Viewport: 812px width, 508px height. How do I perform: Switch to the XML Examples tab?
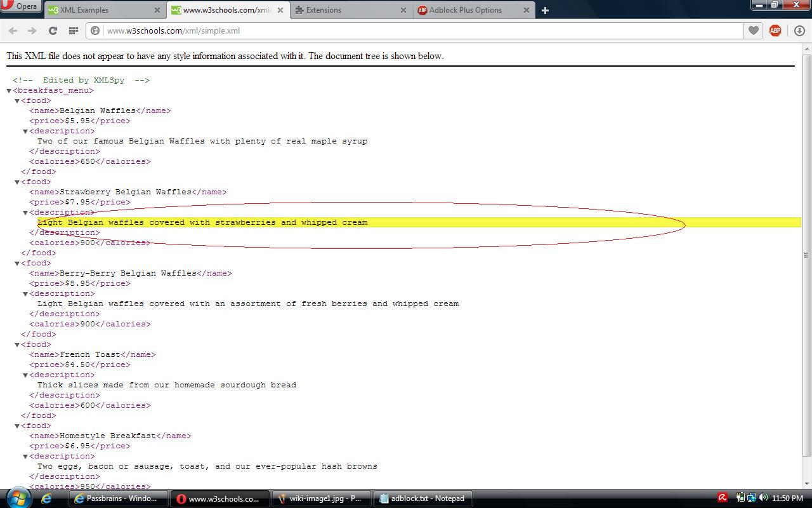click(x=105, y=10)
